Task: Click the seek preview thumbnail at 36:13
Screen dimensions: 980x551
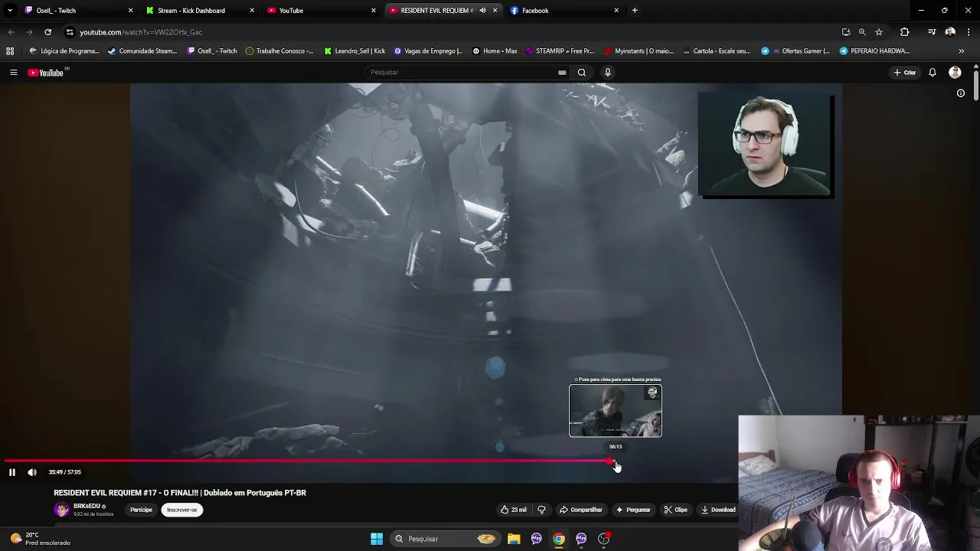Action: pos(616,411)
